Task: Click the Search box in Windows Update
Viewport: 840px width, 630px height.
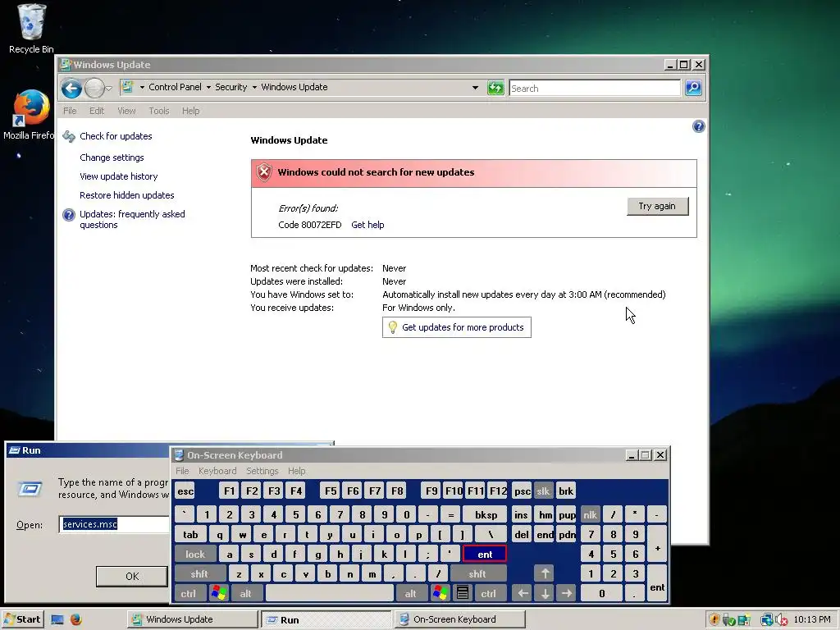Action: click(595, 89)
